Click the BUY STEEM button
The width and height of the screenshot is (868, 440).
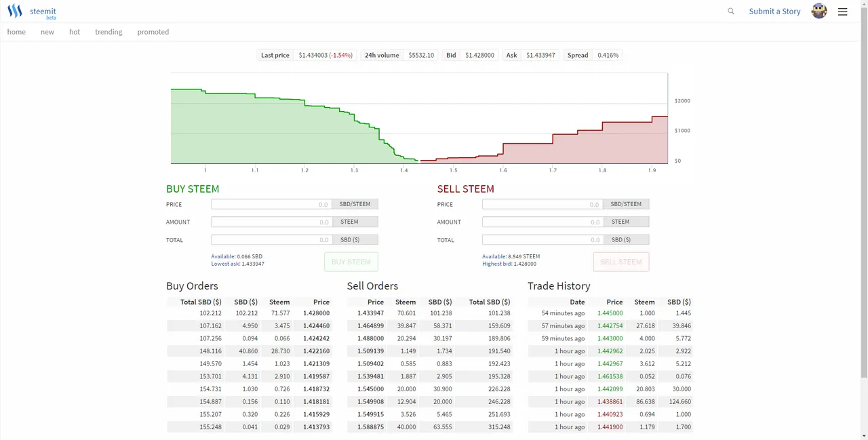click(x=351, y=262)
